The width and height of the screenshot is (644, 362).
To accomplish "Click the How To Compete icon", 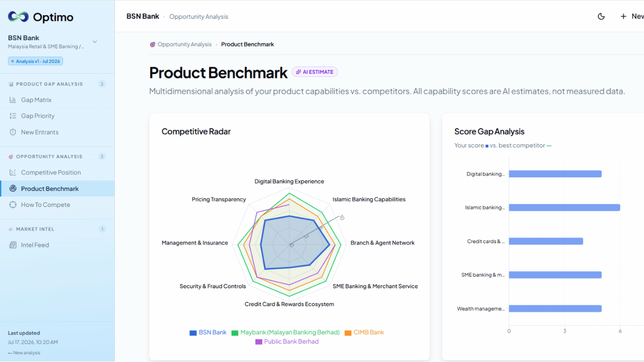I will pyautogui.click(x=13, y=205).
